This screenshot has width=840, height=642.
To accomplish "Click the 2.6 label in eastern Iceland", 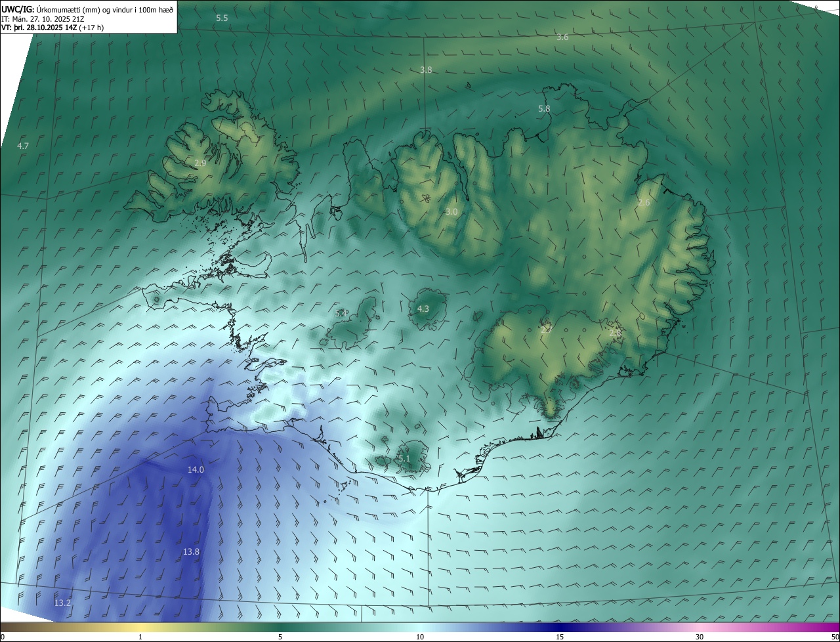I will click(x=644, y=203).
